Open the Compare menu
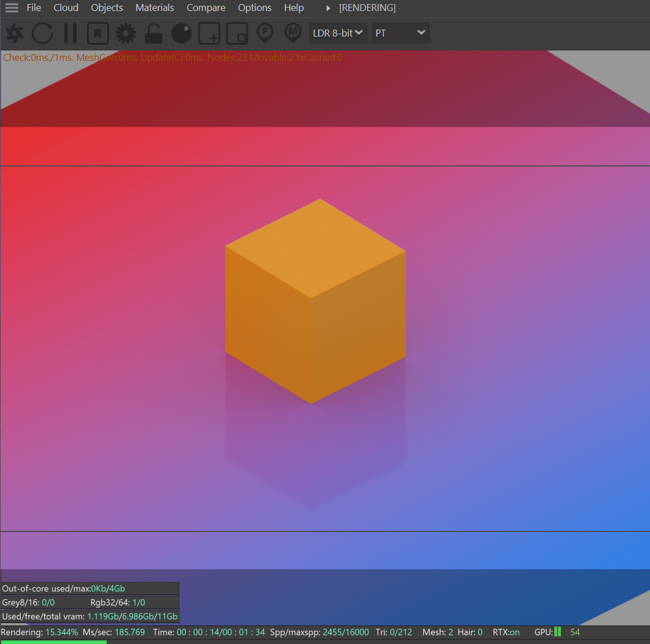 tap(206, 8)
